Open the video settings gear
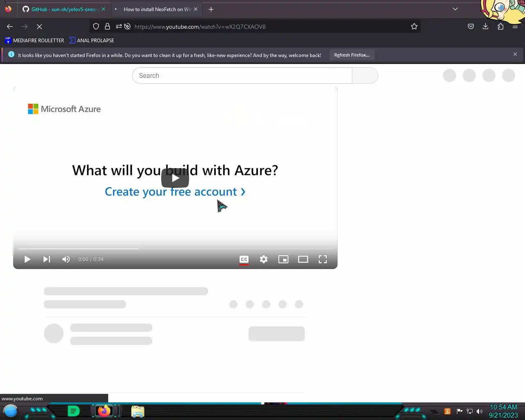The width and height of the screenshot is (525, 420). point(264,259)
